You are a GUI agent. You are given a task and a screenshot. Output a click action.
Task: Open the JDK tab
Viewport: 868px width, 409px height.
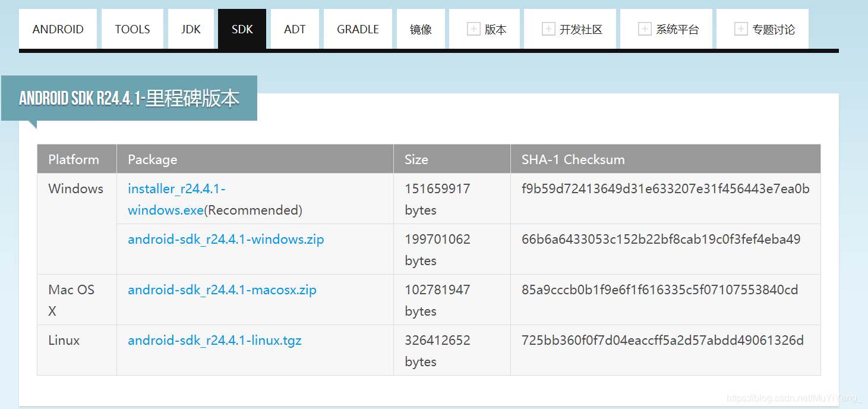click(191, 29)
